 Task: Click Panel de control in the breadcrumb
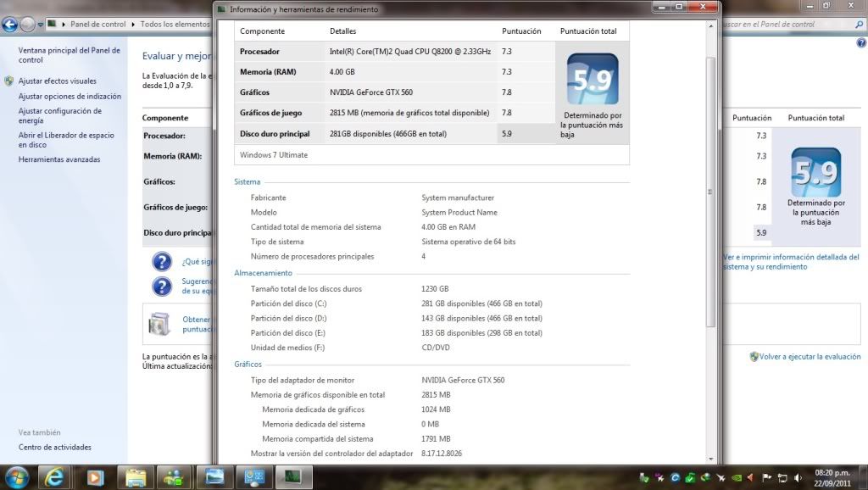[x=98, y=25]
